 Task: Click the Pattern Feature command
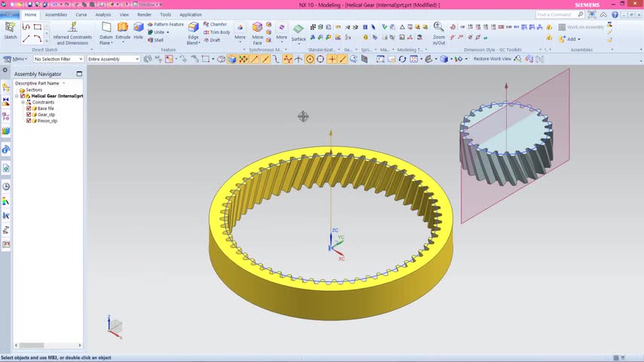(x=165, y=24)
